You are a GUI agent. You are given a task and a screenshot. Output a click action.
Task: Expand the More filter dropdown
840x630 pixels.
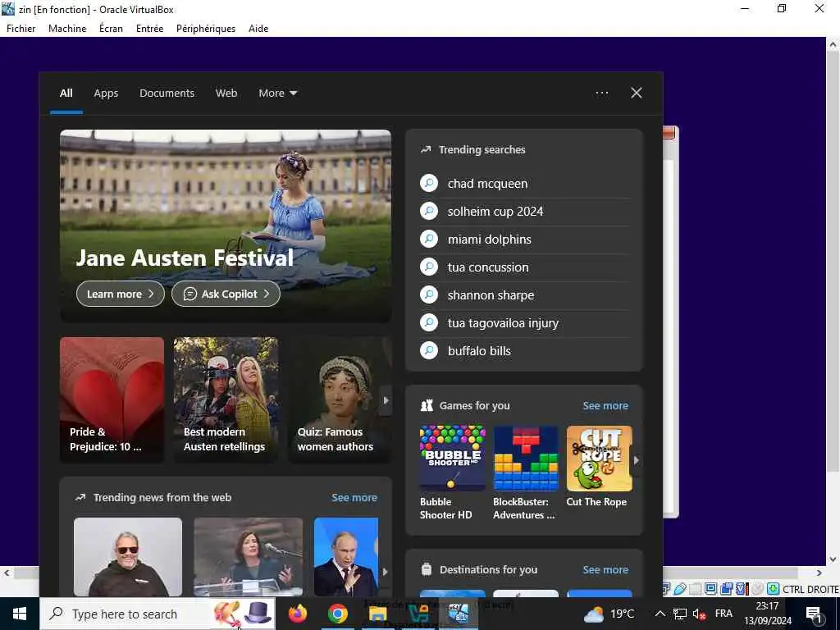277,94
